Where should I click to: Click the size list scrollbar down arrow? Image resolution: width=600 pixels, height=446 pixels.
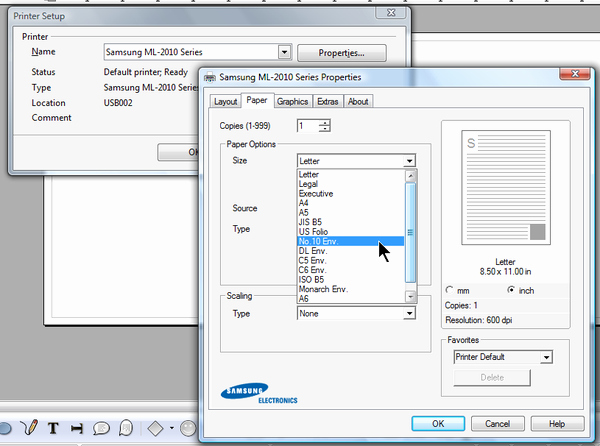point(410,296)
